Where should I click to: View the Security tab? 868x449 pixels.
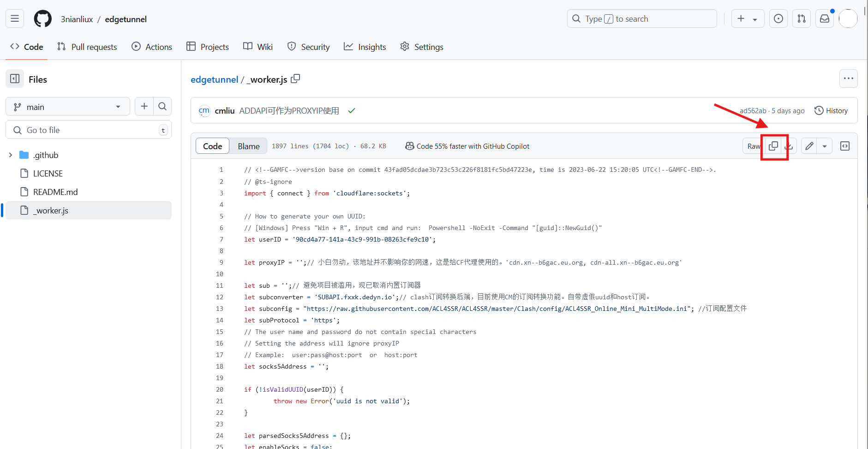coord(308,47)
